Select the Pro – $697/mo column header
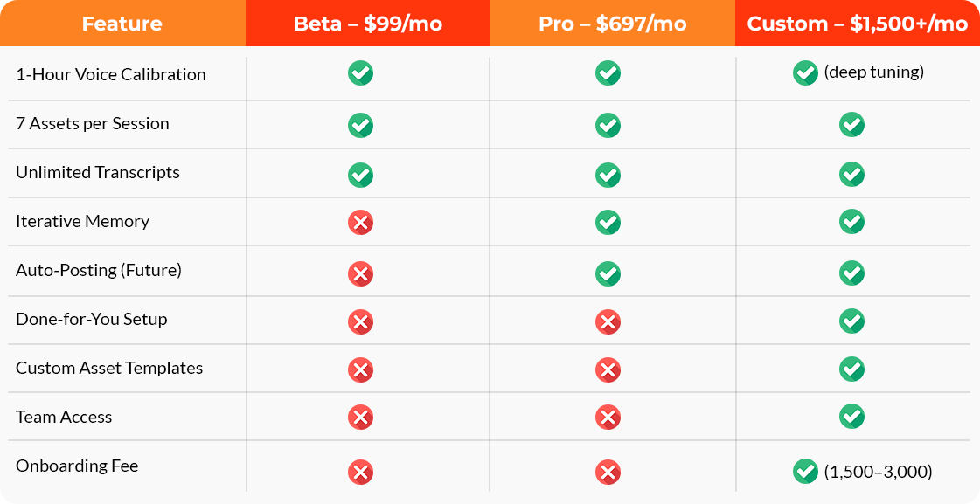The width and height of the screenshot is (980, 504). pyautogui.click(x=613, y=23)
